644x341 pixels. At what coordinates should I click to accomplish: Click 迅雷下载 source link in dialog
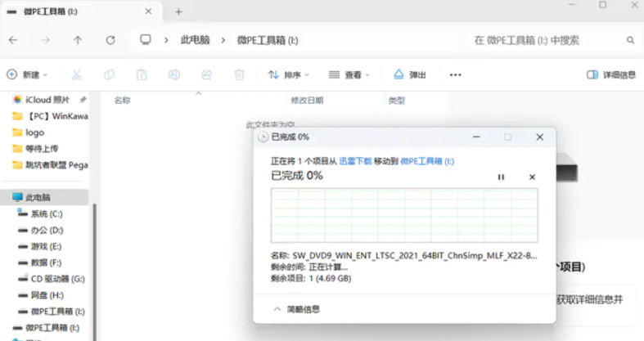point(355,161)
